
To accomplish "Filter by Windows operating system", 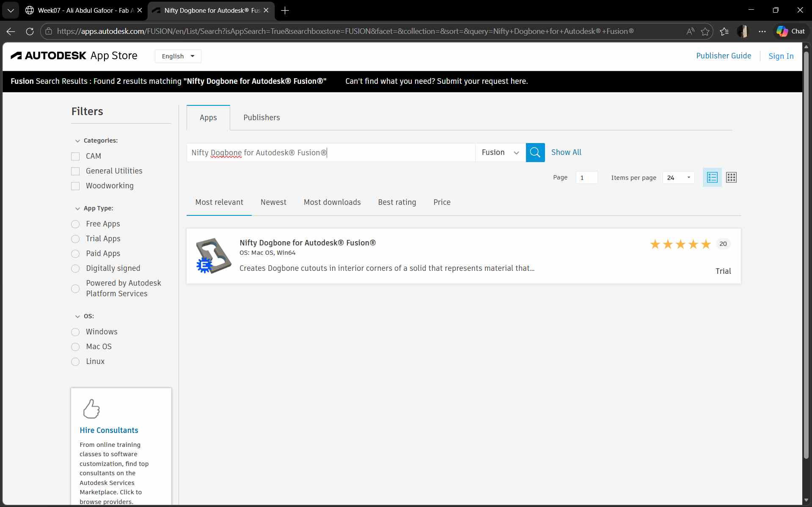I will 75,332.
